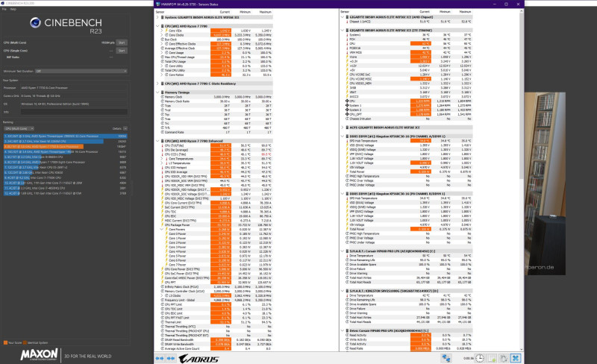Click Minimum column header in left sensor pane

point(245,12)
